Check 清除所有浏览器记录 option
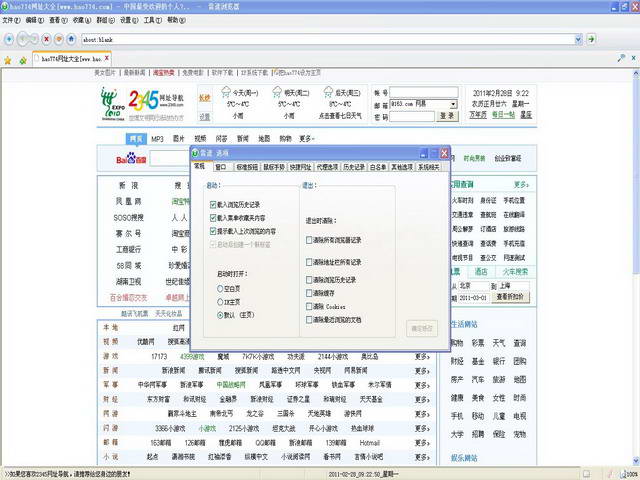This screenshot has height=480, width=640. click(x=309, y=240)
